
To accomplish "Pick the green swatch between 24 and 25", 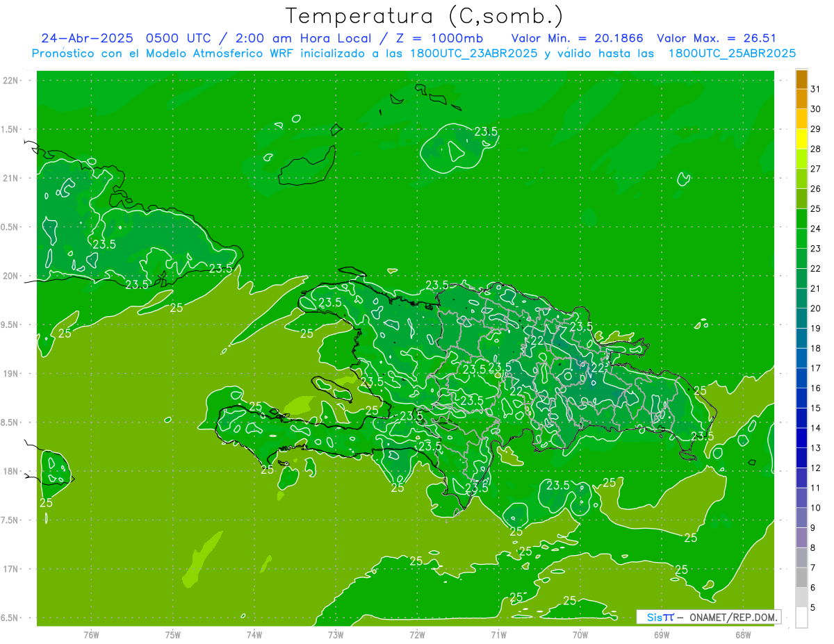I will 801,218.
